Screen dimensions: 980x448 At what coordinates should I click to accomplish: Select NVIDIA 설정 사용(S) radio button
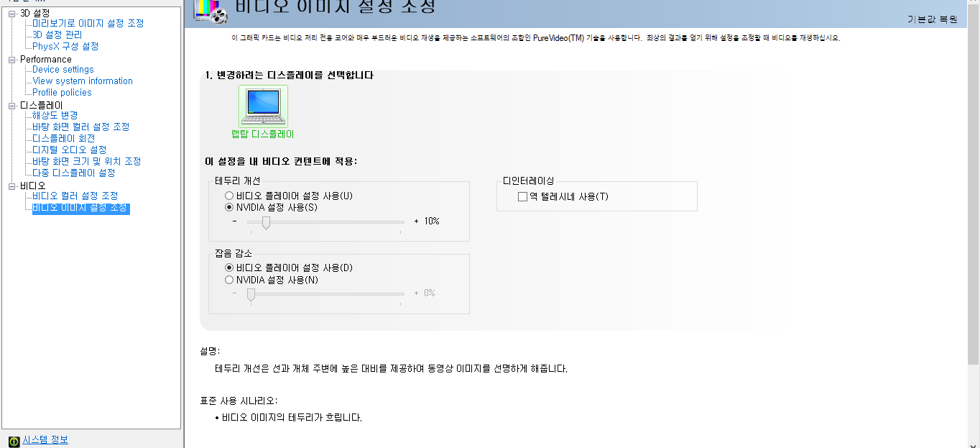pyautogui.click(x=229, y=207)
